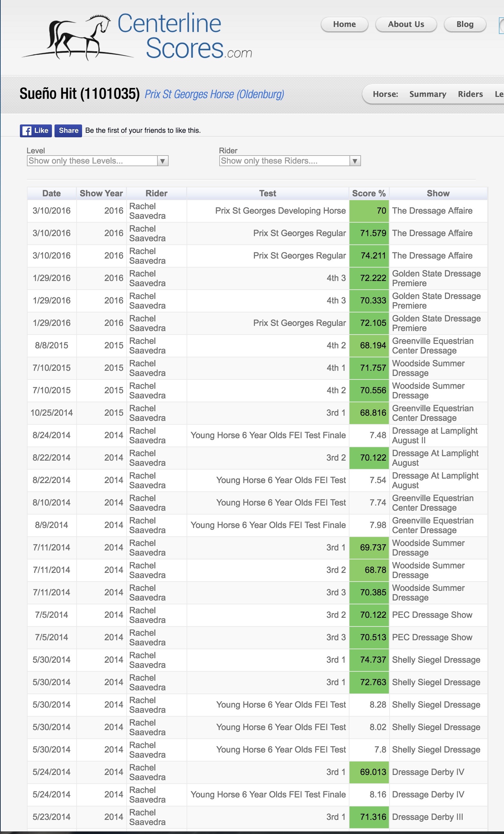Sort by Rider column header
This screenshot has width=504, height=834.
point(156,193)
